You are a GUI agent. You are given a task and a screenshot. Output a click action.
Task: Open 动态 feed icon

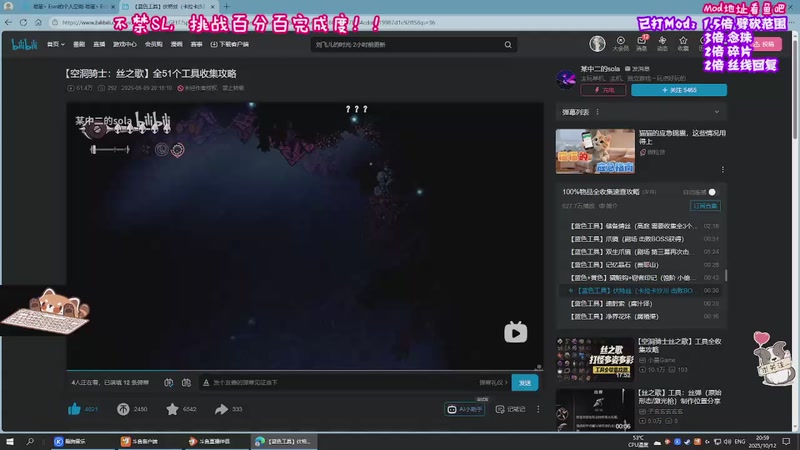click(x=662, y=44)
